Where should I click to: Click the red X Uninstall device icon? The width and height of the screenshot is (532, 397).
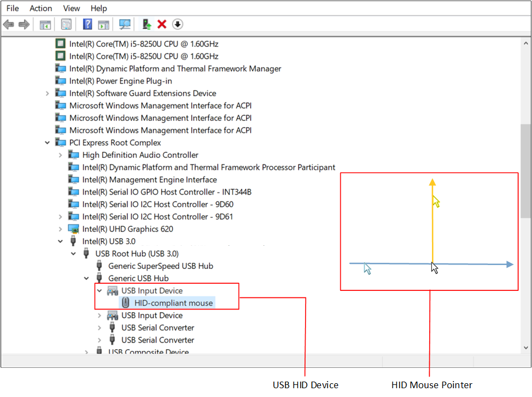coord(162,24)
